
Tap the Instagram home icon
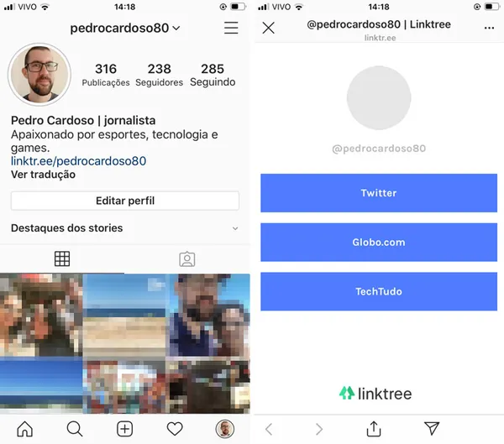(24, 429)
